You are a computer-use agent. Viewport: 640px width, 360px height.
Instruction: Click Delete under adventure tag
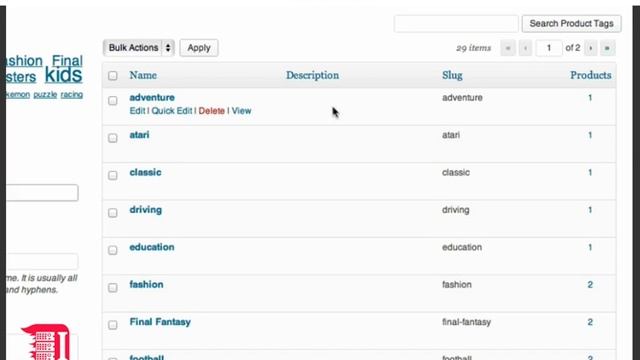tap(211, 111)
